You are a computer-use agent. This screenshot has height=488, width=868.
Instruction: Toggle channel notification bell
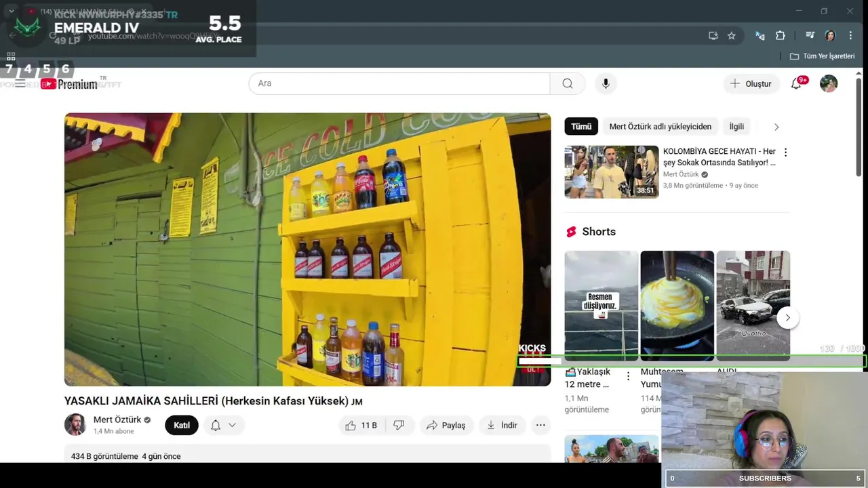point(216,425)
